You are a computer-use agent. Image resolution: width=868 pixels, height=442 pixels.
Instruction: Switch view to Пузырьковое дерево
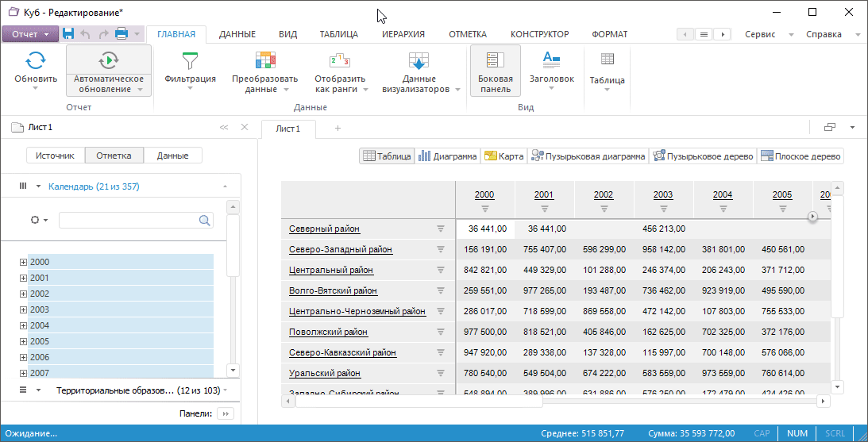point(703,156)
